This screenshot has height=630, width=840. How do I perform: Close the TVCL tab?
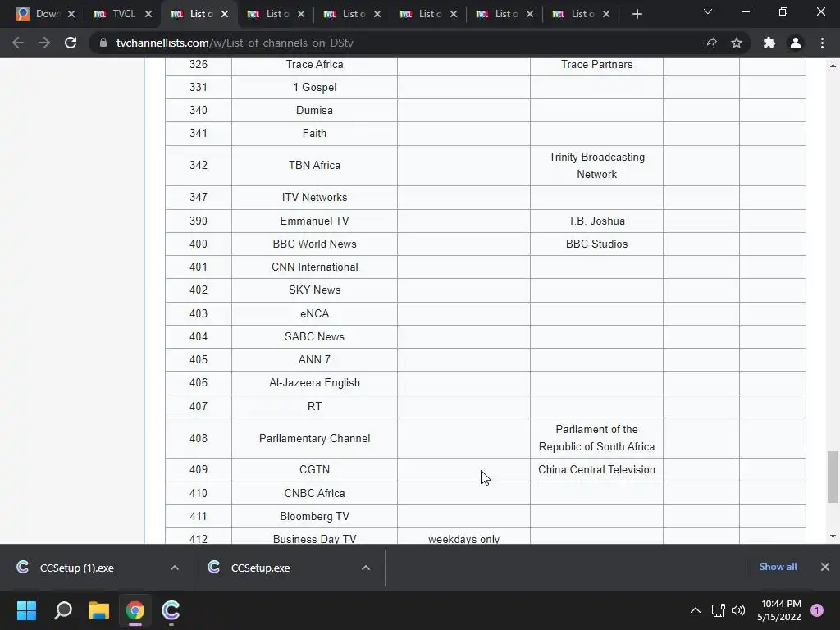pos(148,14)
